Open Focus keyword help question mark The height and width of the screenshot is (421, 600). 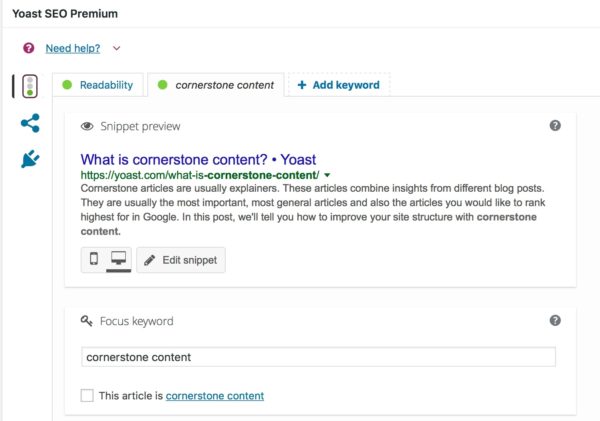(x=555, y=320)
